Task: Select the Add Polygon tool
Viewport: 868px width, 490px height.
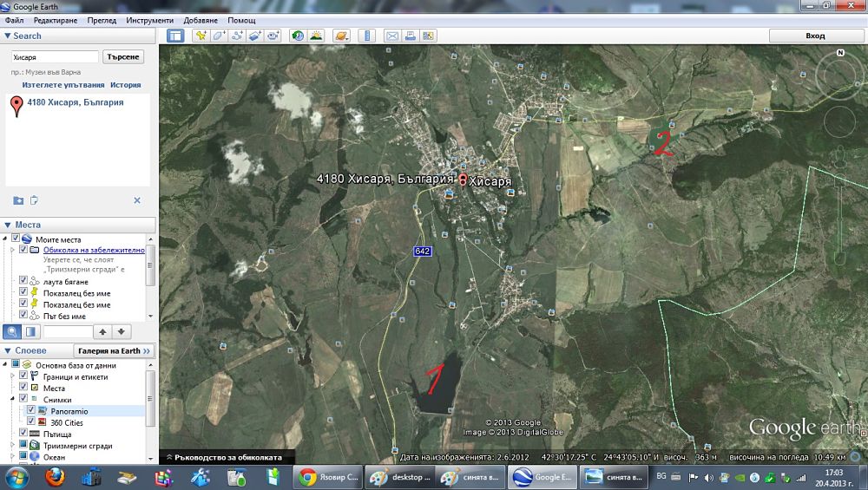Action: [x=219, y=36]
